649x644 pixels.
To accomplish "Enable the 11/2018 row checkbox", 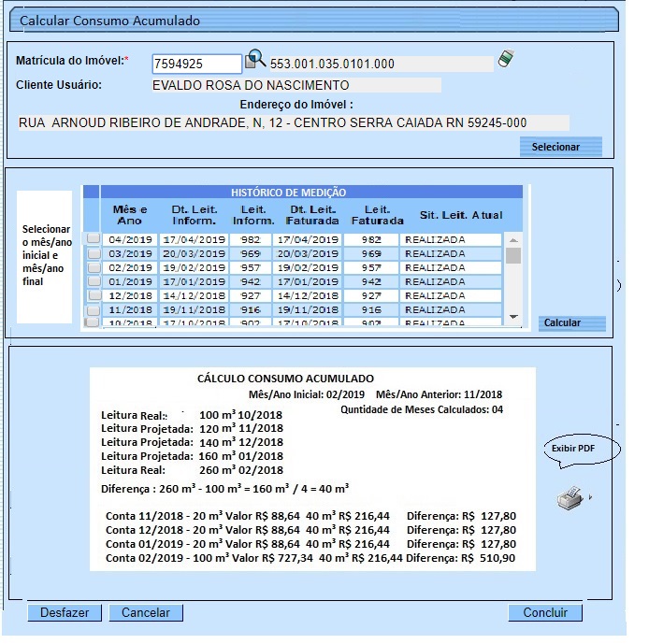I will [x=94, y=309].
